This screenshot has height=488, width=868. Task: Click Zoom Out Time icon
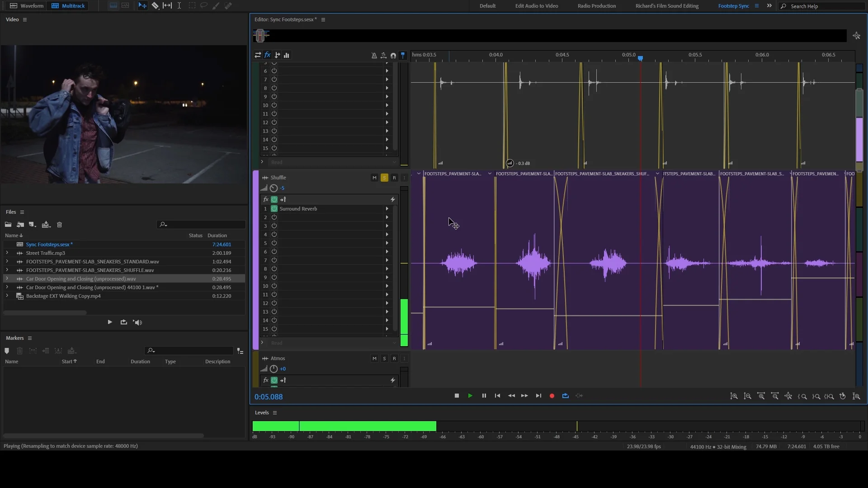774,396
